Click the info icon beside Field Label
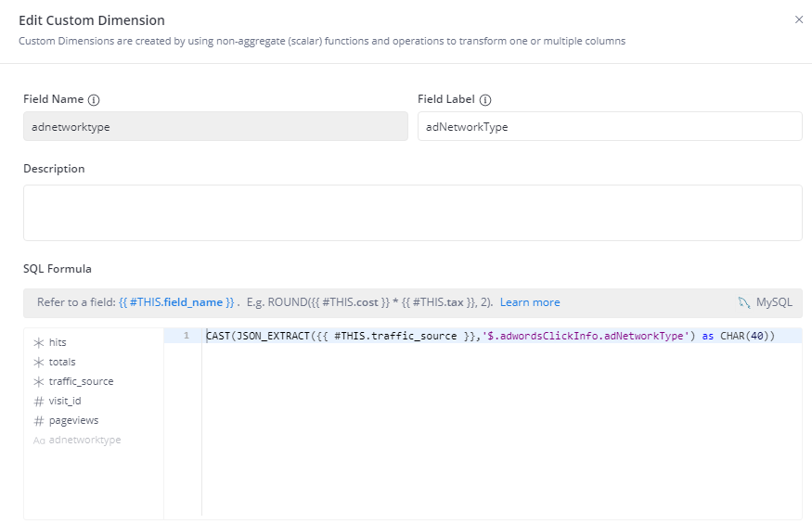This screenshot has height=524, width=812. click(485, 100)
